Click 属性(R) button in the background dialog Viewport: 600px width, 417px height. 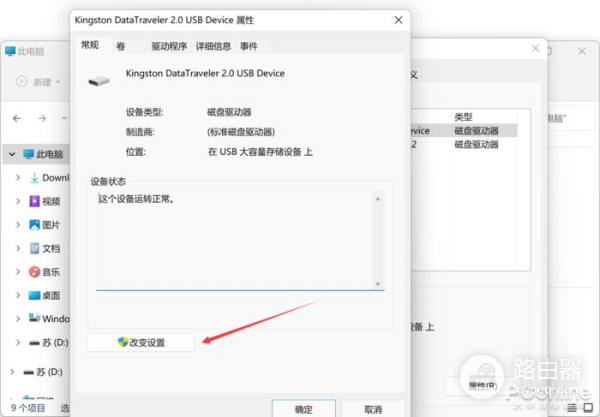(x=483, y=386)
